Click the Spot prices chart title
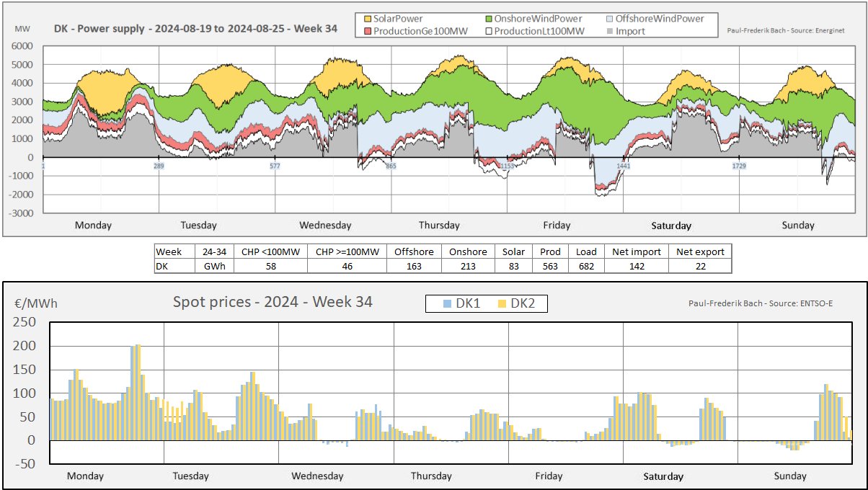The image size is (868, 490). (273, 302)
